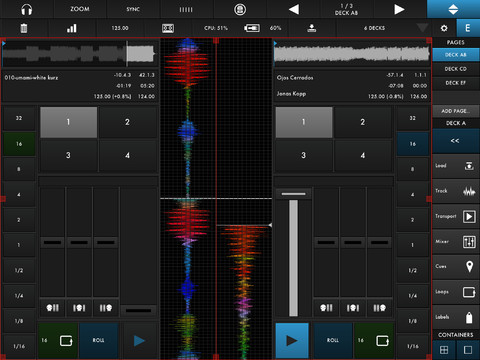
Task: Kill right deck high EQ band
Action: 379,308
